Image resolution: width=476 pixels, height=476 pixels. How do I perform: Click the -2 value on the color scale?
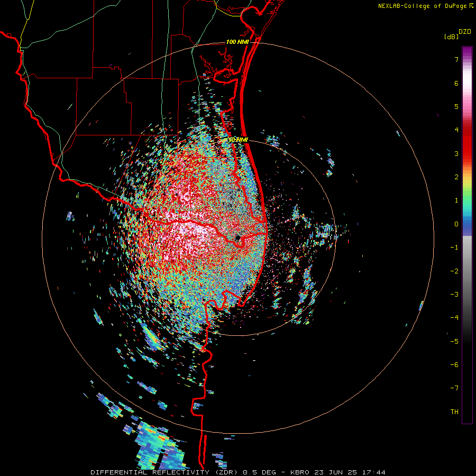click(454, 271)
